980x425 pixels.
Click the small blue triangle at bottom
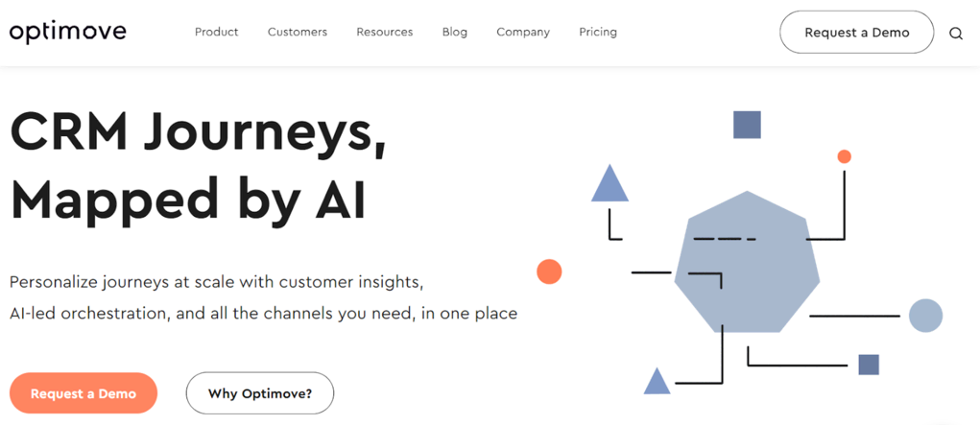tap(657, 383)
